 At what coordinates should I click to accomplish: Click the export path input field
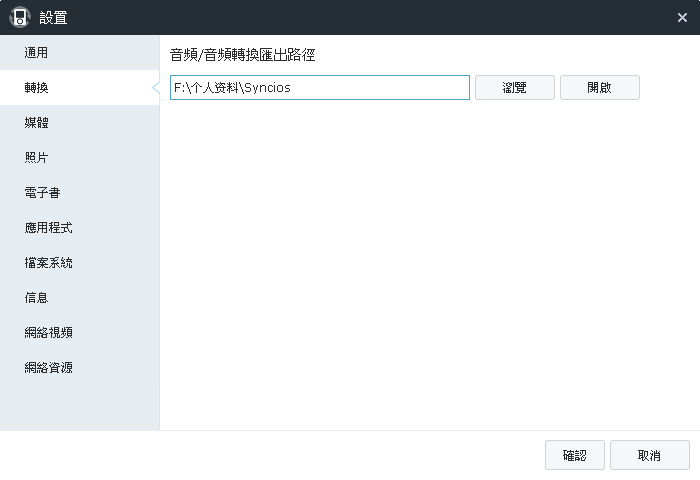click(x=319, y=88)
